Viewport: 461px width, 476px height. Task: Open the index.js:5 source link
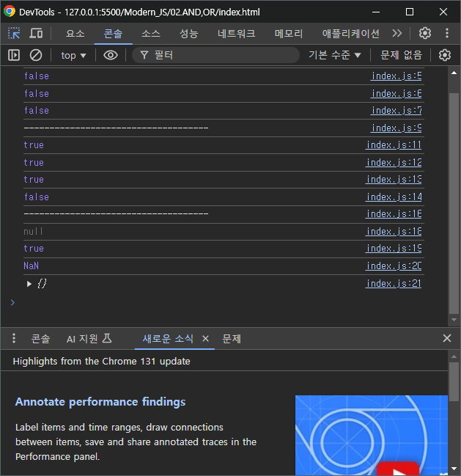click(x=396, y=76)
